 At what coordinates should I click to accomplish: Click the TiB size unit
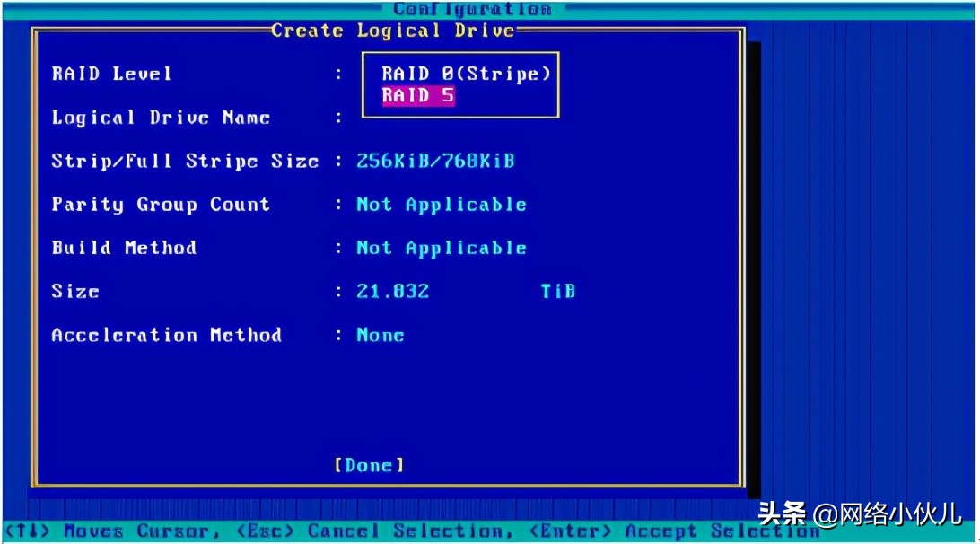coord(558,292)
